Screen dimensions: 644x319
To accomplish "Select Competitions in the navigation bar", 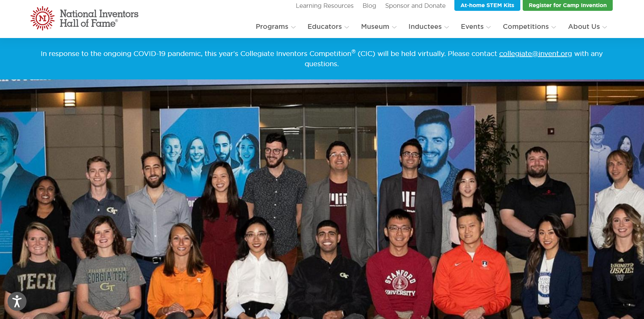I will pyautogui.click(x=526, y=26).
